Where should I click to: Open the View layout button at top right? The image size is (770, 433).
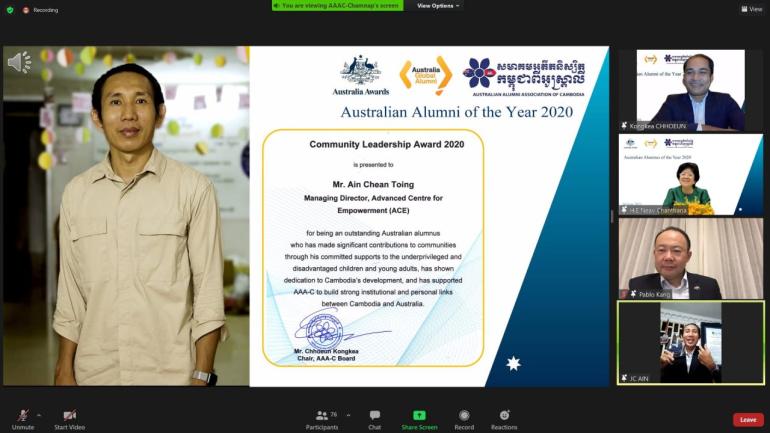[x=752, y=9]
